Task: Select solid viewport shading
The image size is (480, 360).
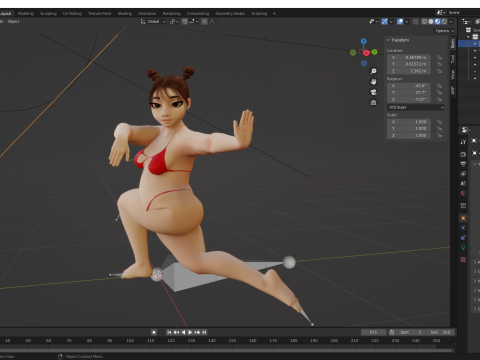Action: [x=431, y=22]
